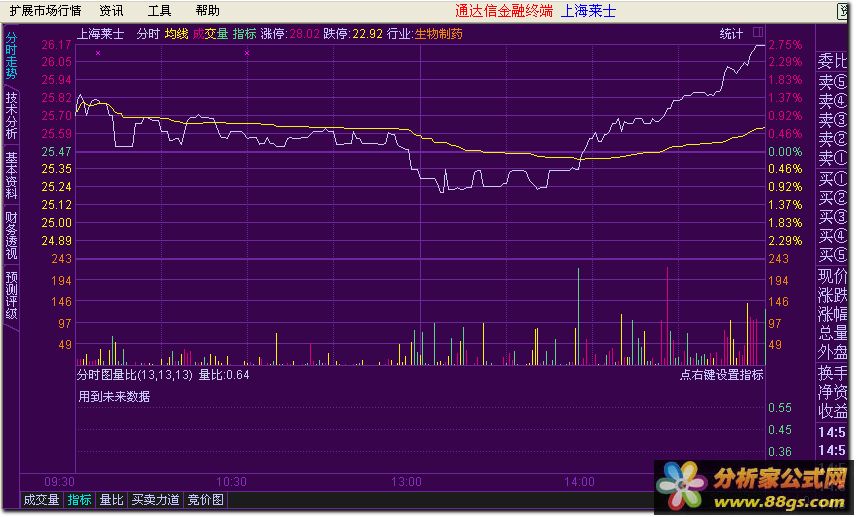
Task: Switch to 技术分析 side tab
Action: pos(11,115)
